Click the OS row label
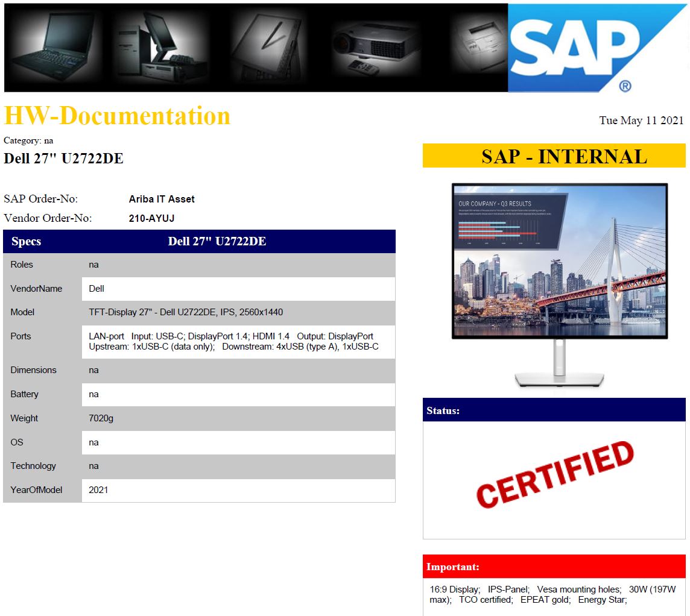The image size is (690, 616). point(17,442)
